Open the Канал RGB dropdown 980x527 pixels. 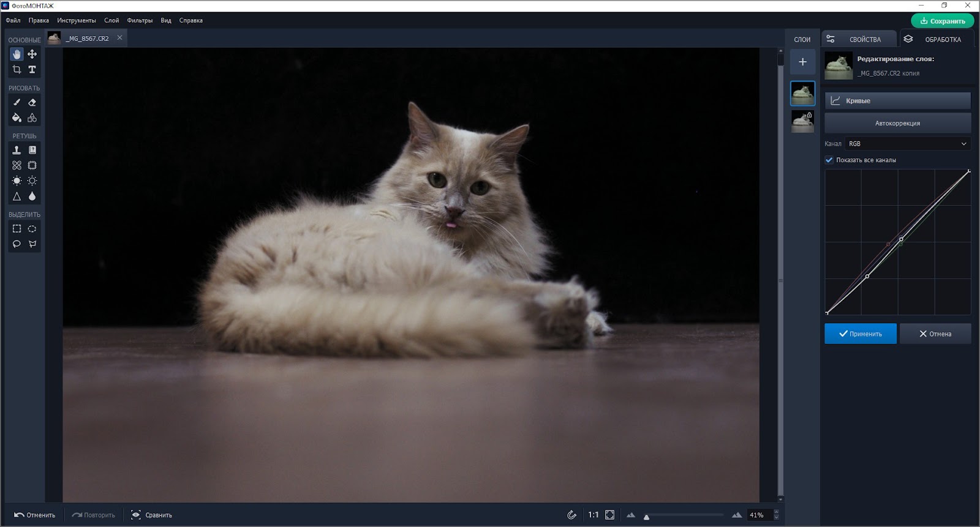click(908, 144)
